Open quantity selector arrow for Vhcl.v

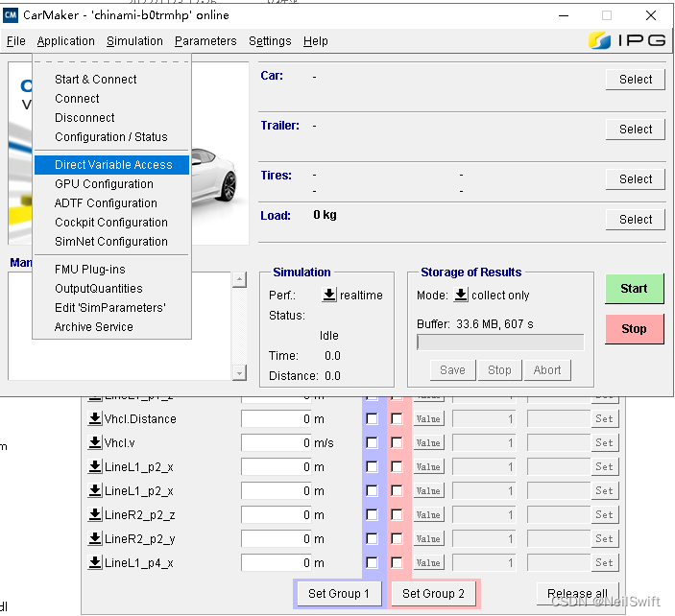(95, 442)
